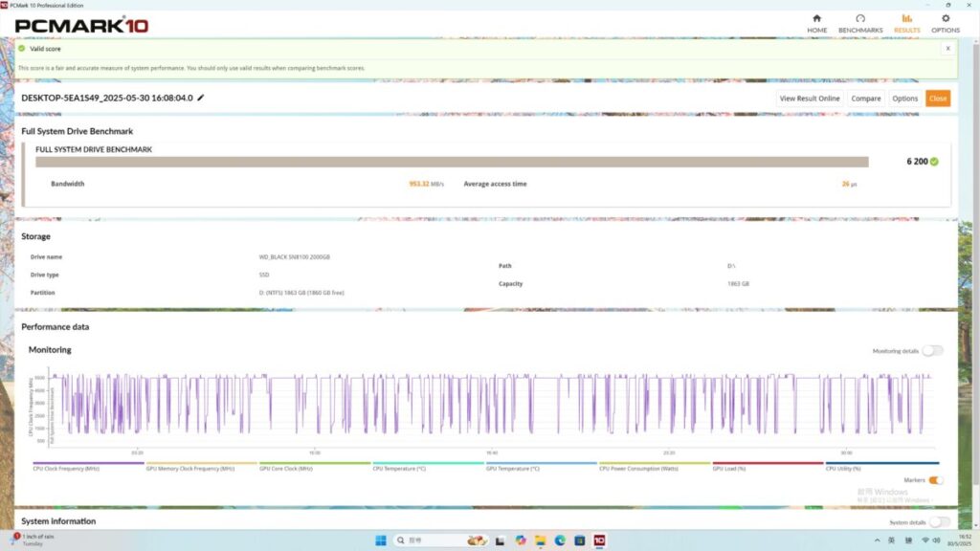
Task: Click inside the Monitoring frequency chart
Action: pos(493,406)
